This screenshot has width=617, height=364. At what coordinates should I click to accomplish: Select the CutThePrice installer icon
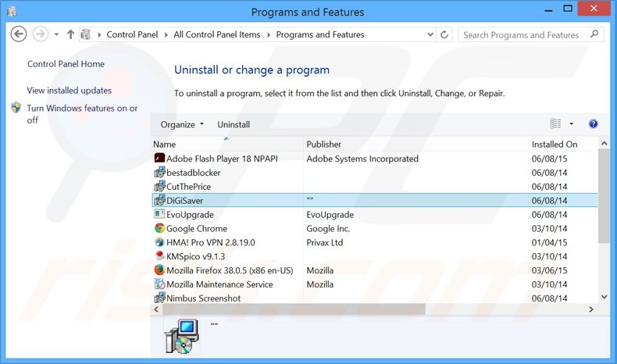(159, 186)
